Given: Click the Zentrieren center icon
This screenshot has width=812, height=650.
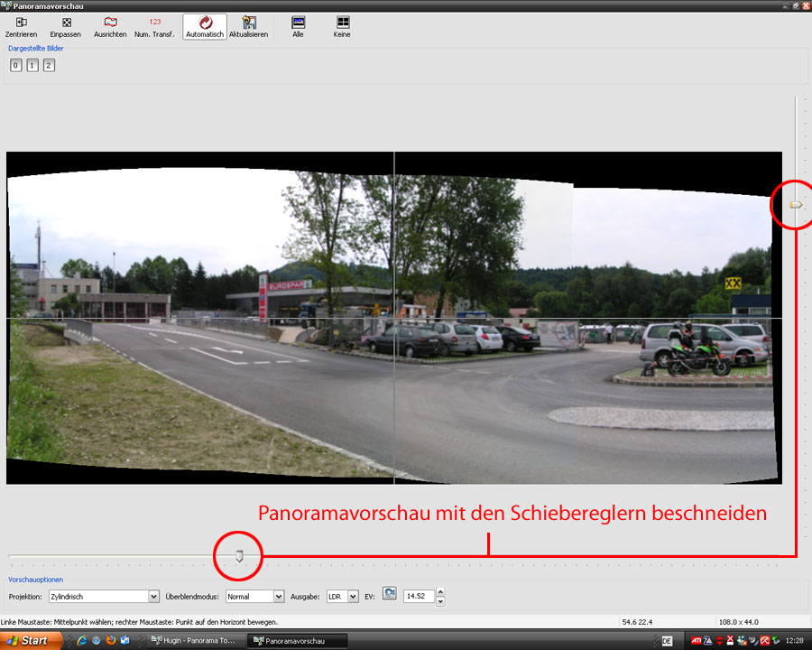Looking at the screenshot, I should pos(21,22).
